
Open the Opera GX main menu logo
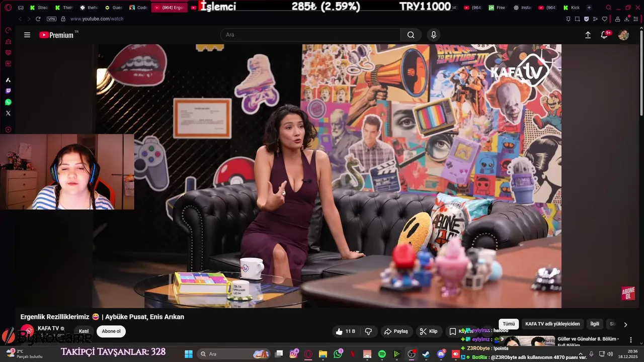[8, 8]
